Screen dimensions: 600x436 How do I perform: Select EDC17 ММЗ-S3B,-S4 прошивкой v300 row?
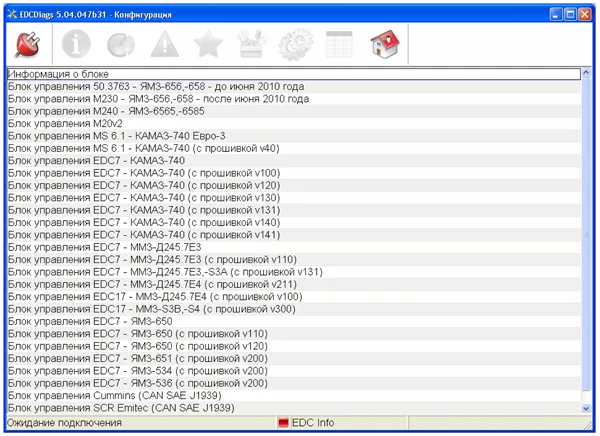[294, 309]
